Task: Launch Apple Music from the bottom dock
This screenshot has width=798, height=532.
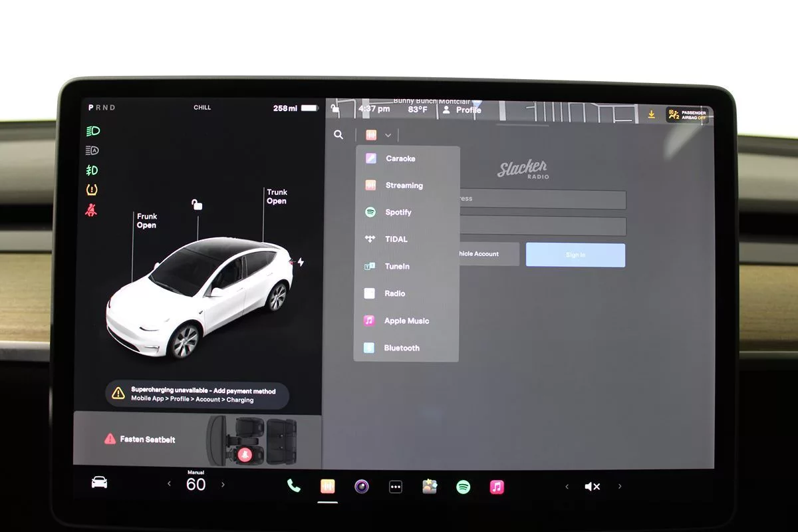Action: tap(497, 487)
